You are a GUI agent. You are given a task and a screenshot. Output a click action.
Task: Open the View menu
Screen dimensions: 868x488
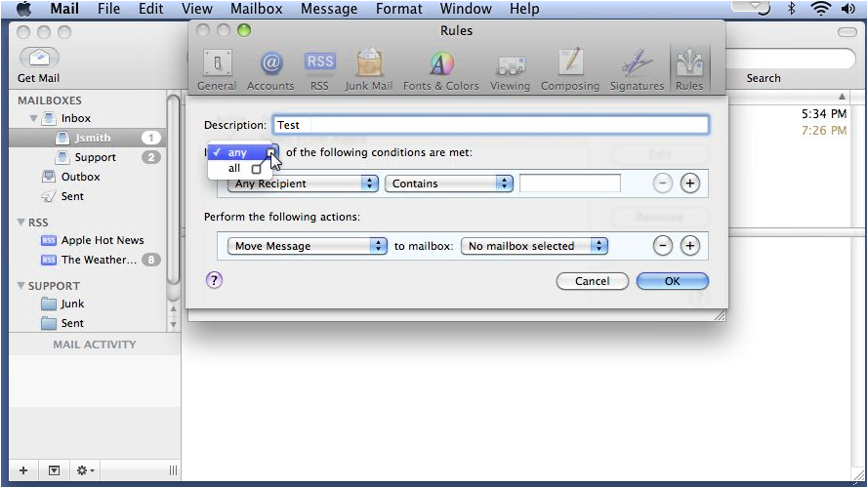(196, 9)
